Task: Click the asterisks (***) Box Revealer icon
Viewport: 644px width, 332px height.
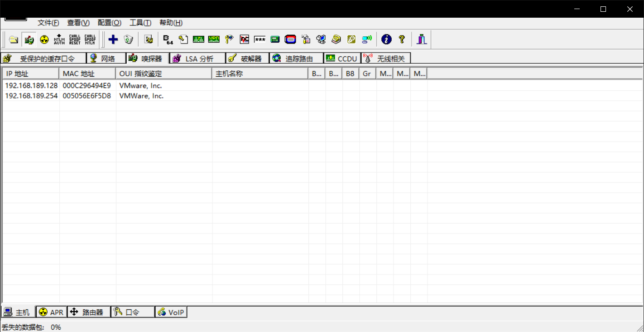Action: pos(260,39)
